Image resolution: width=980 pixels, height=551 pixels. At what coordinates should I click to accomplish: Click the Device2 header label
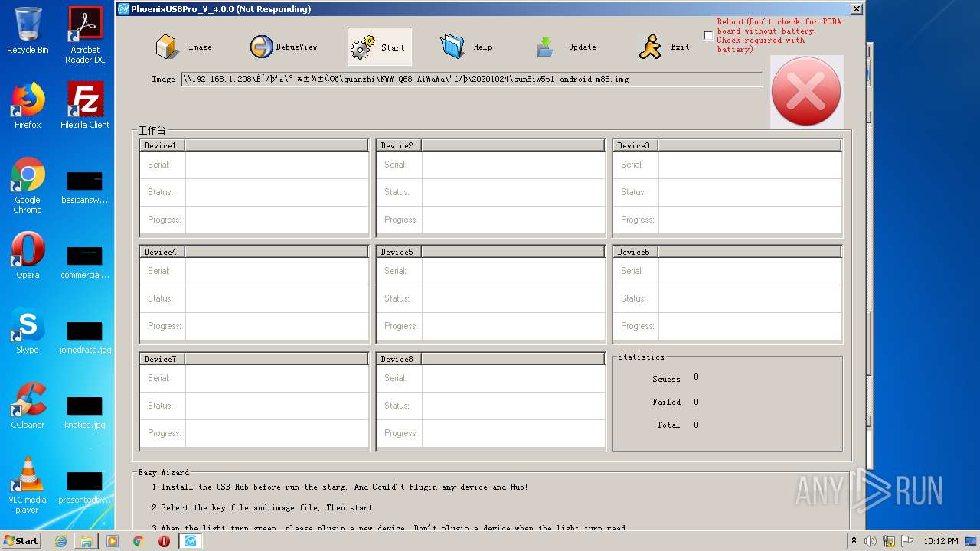397,145
